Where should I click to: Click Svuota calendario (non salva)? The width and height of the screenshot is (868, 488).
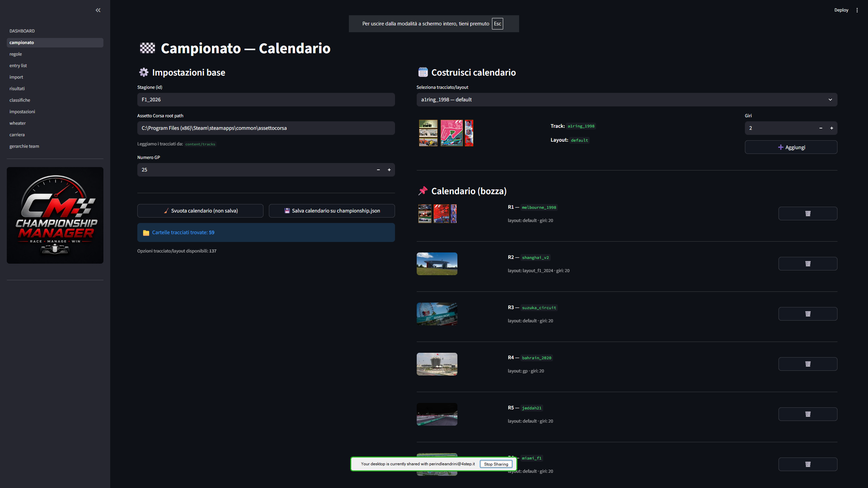[x=200, y=211]
